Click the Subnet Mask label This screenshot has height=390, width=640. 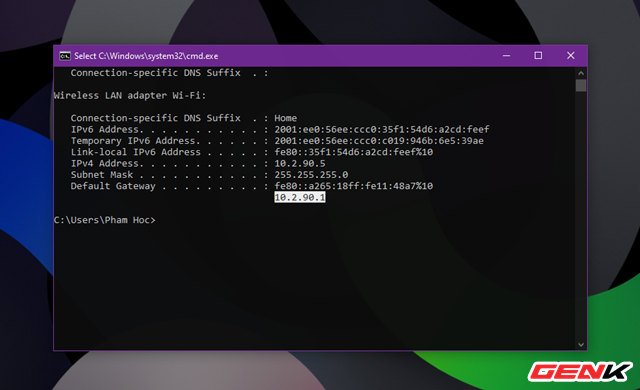[x=102, y=175]
